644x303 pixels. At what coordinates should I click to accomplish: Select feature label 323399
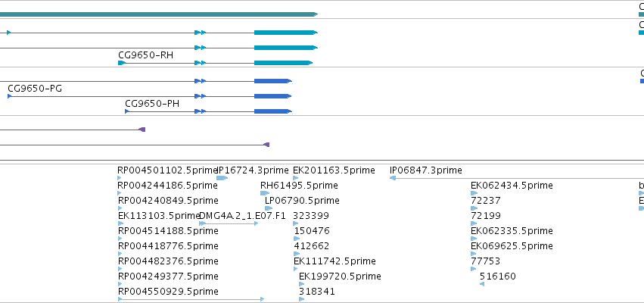point(311,216)
